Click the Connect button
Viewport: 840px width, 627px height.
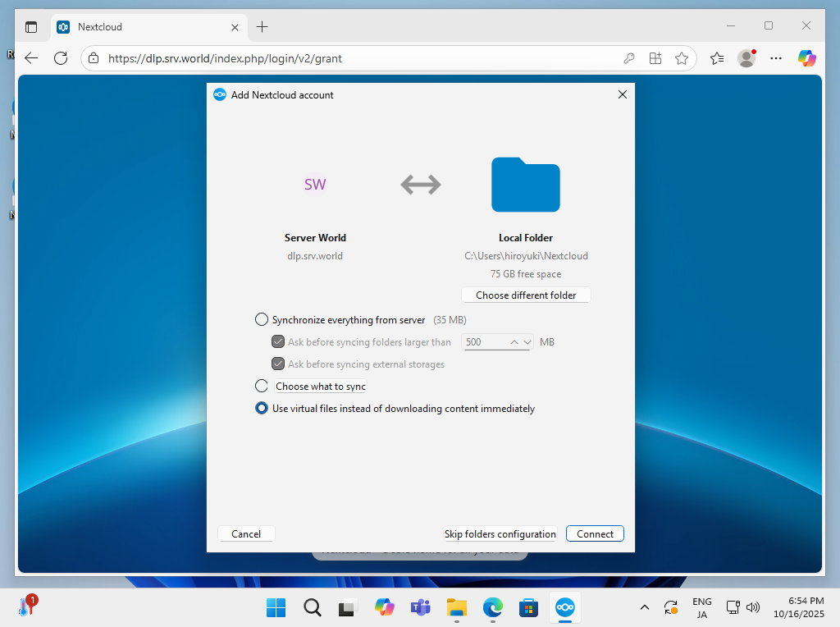(595, 534)
